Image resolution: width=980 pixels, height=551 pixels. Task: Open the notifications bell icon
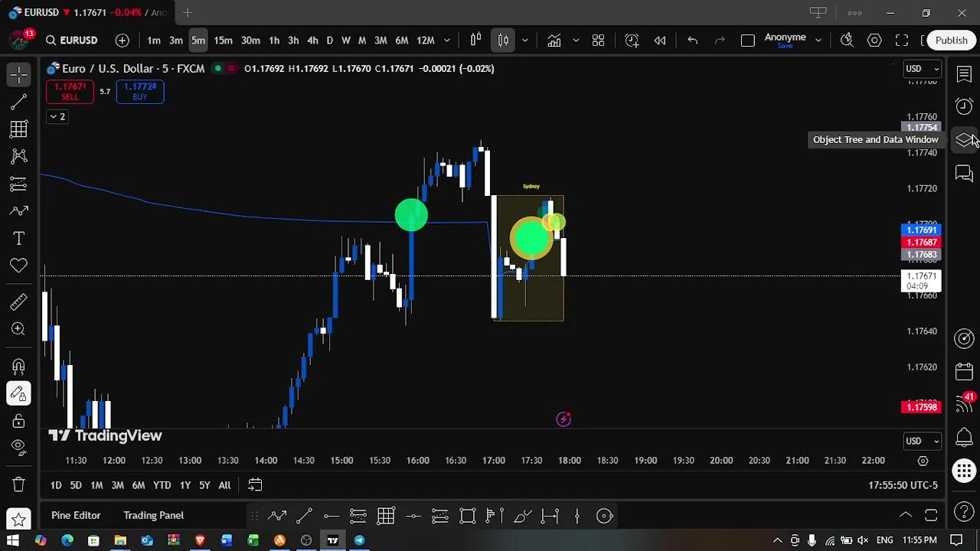[964, 437]
